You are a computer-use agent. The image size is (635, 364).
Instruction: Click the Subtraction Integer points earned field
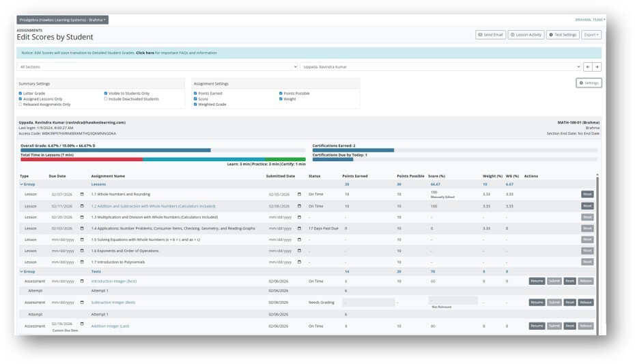[x=368, y=302]
